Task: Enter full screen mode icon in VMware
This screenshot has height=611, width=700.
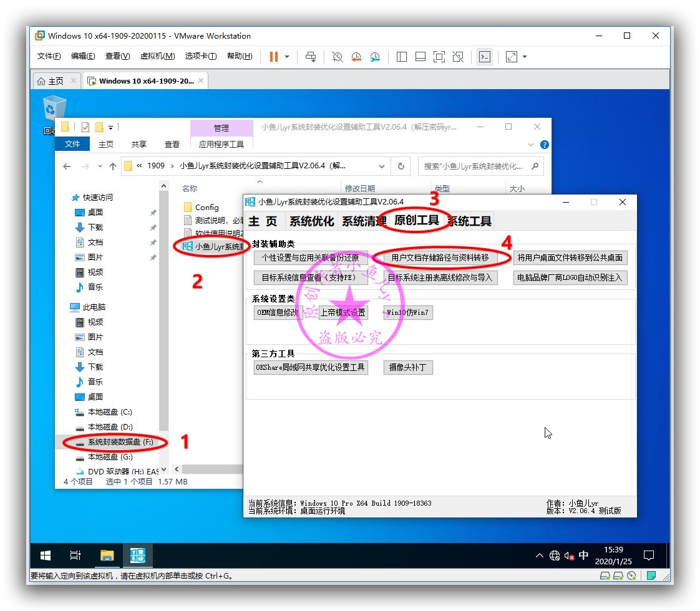Action: pyautogui.click(x=439, y=57)
